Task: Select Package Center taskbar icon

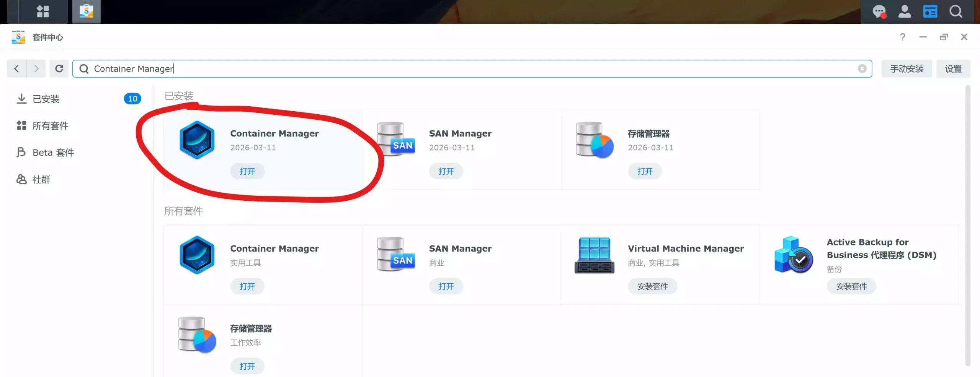Action: coord(87,11)
